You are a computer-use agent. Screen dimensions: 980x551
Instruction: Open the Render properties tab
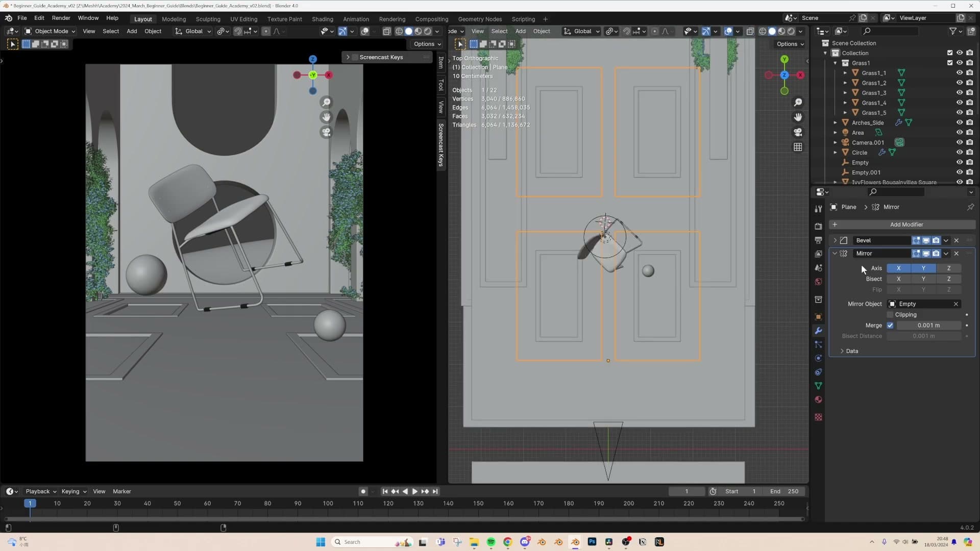818,226
